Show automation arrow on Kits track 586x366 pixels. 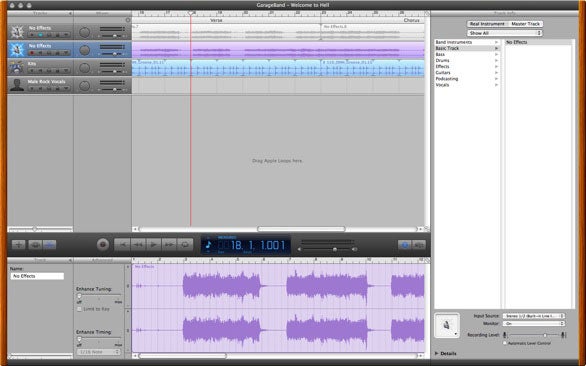coord(66,71)
